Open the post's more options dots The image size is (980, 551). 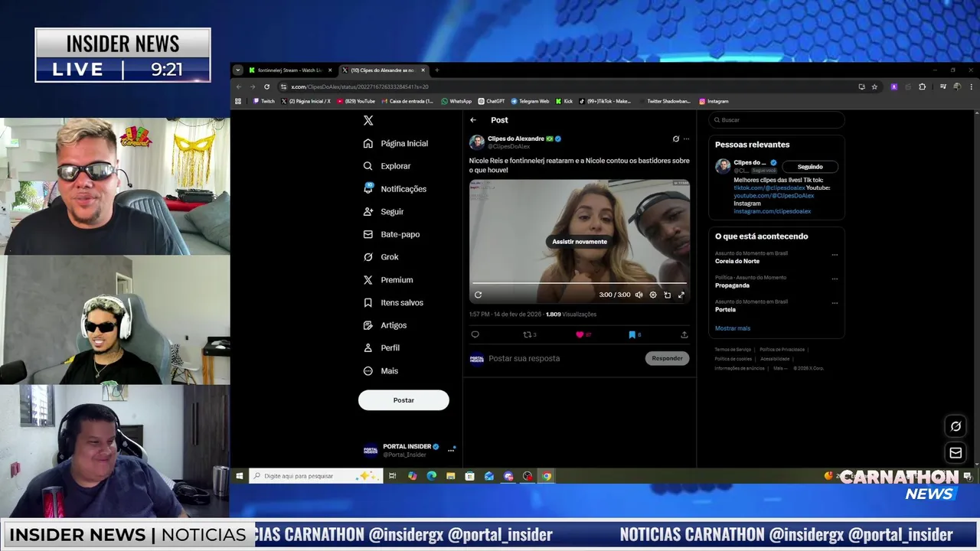[686, 139]
